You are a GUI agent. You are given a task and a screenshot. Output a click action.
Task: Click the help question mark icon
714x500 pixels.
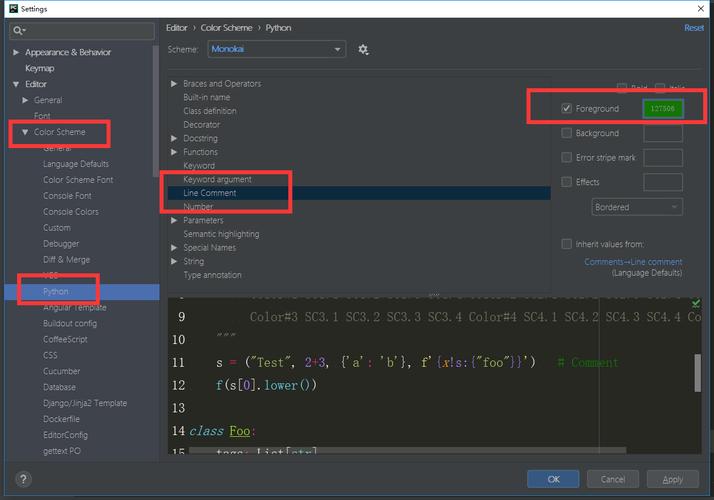coord(23,479)
